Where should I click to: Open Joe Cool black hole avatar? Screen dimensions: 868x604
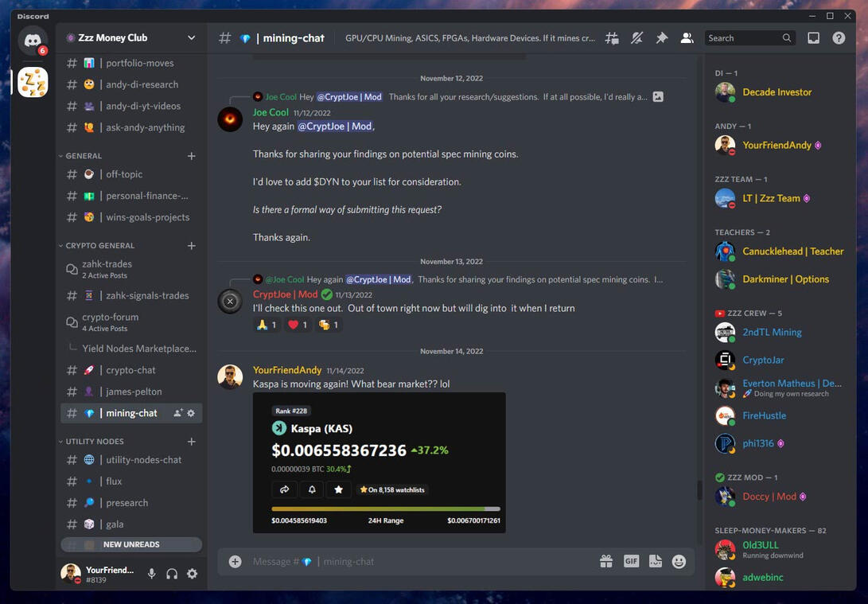coord(230,119)
